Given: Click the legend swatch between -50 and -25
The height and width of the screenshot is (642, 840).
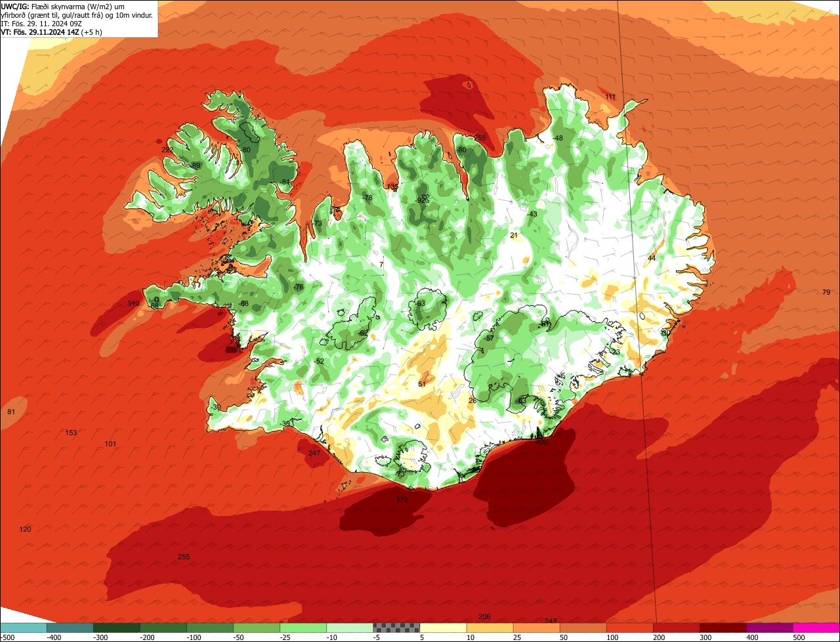Looking at the screenshot, I should point(257,628).
